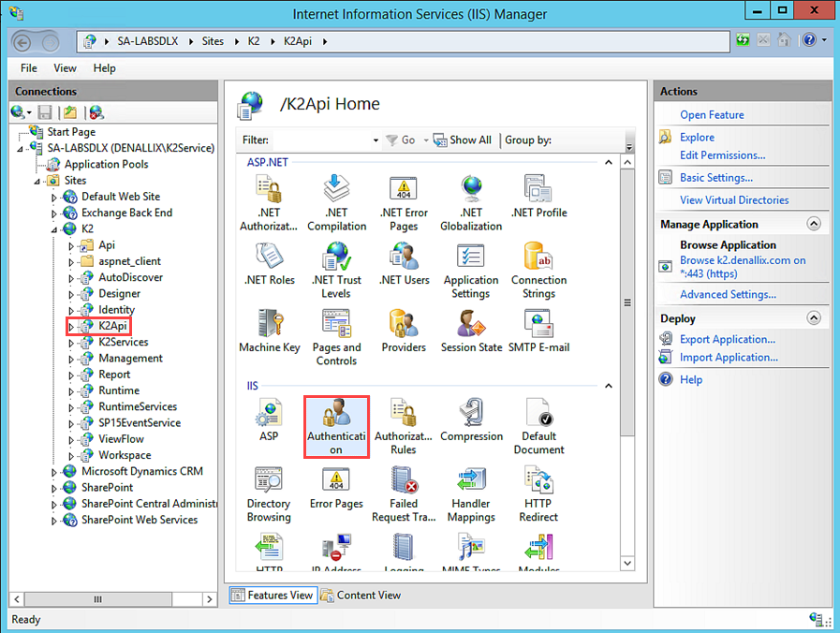Image resolution: width=840 pixels, height=633 pixels.
Task: Click the Up folder icon in Connections
Action: coord(70,112)
